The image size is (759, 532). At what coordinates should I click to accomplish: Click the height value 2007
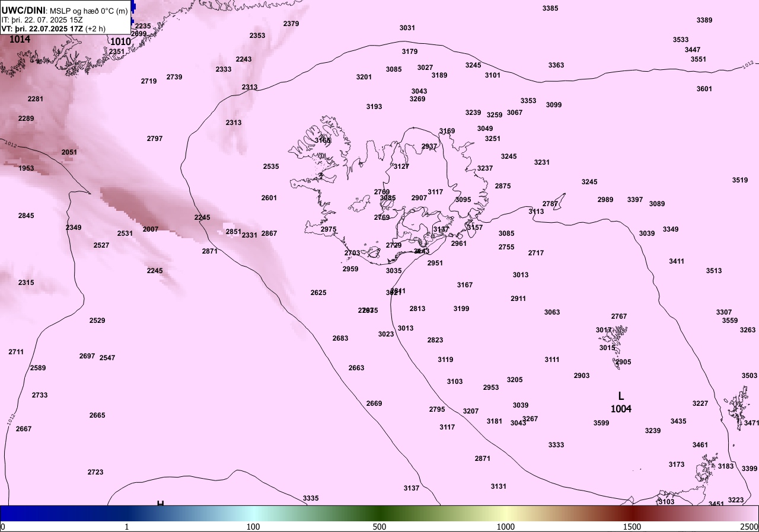[151, 229]
